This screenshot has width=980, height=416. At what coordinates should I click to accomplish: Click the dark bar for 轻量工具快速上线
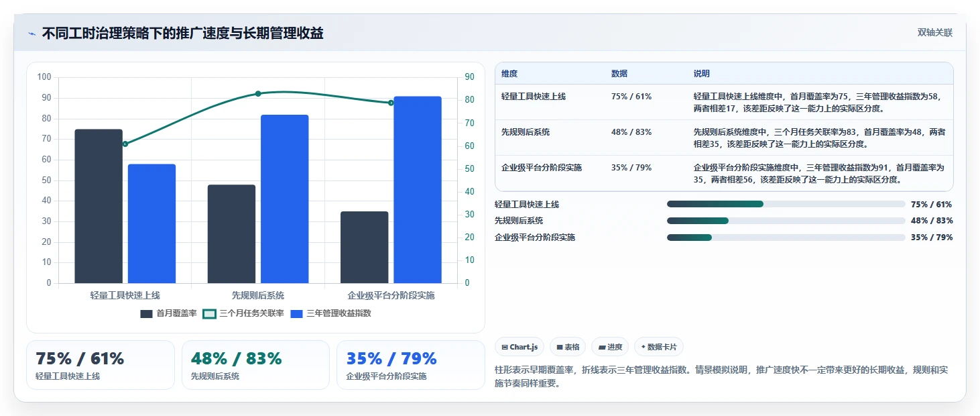pos(99,206)
